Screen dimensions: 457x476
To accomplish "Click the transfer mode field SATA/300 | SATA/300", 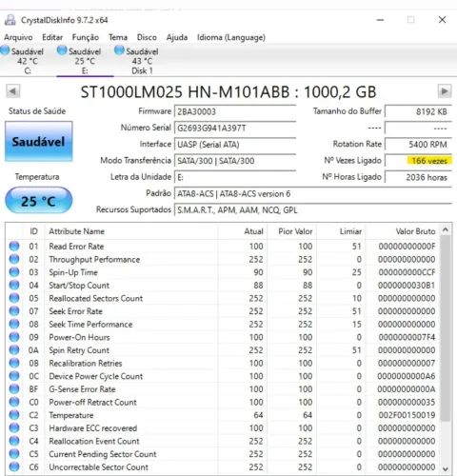I will (x=235, y=161).
